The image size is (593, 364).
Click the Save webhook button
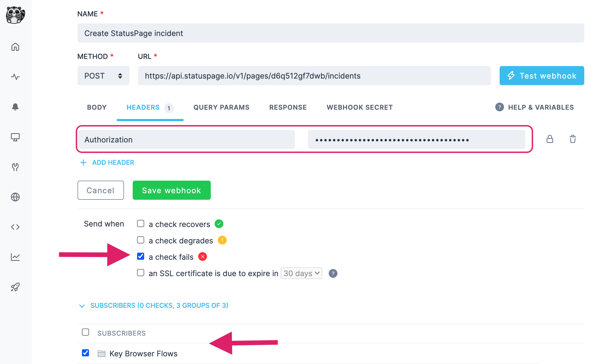point(171,190)
